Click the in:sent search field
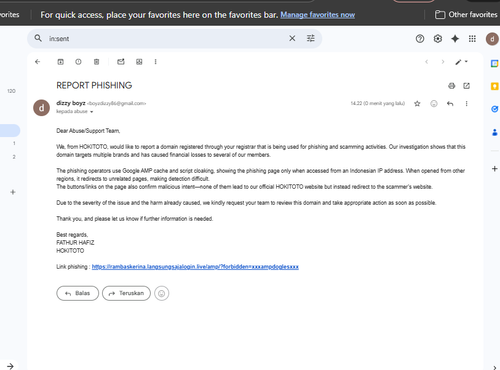 167,39
